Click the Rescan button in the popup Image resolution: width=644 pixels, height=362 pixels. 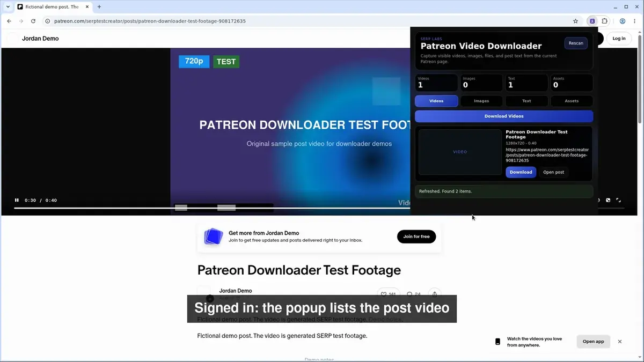click(x=576, y=43)
